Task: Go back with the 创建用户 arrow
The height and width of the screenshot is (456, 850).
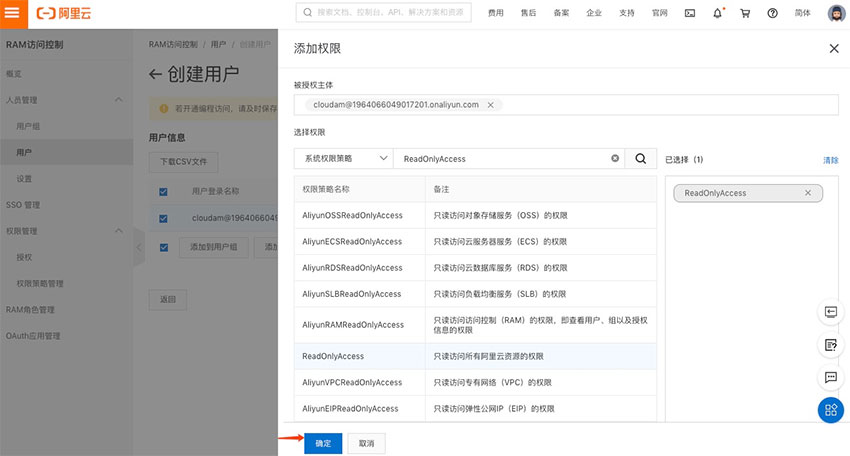Action: coord(155,74)
